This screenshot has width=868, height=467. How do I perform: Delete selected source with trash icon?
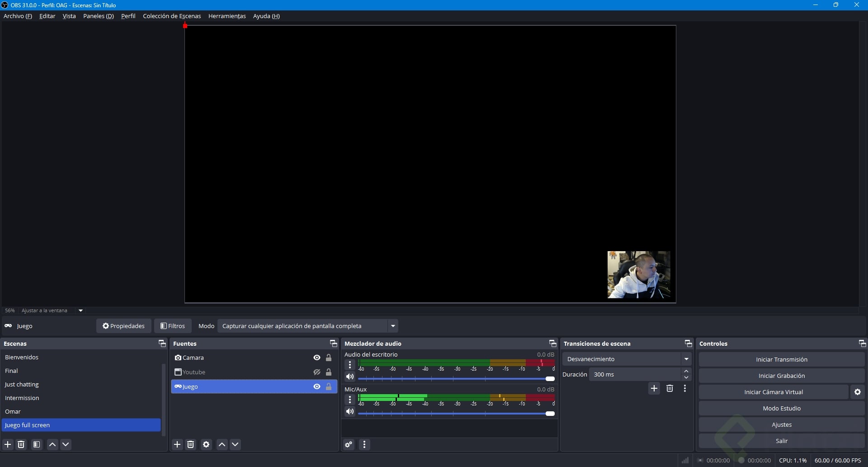point(191,445)
